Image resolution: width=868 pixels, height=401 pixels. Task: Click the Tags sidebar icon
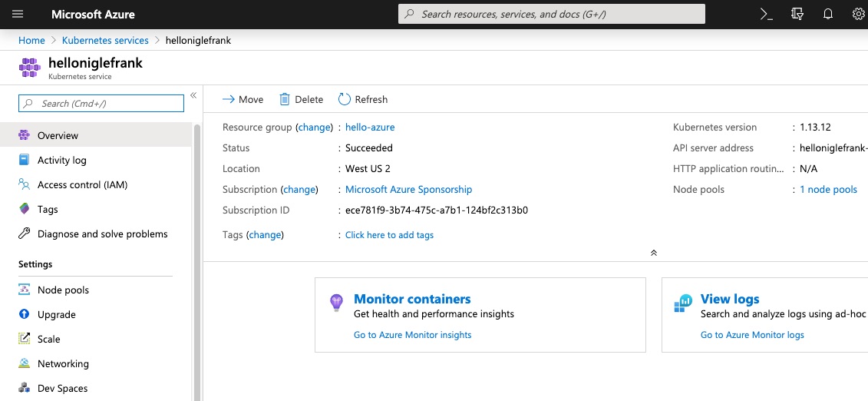tap(24, 210)
